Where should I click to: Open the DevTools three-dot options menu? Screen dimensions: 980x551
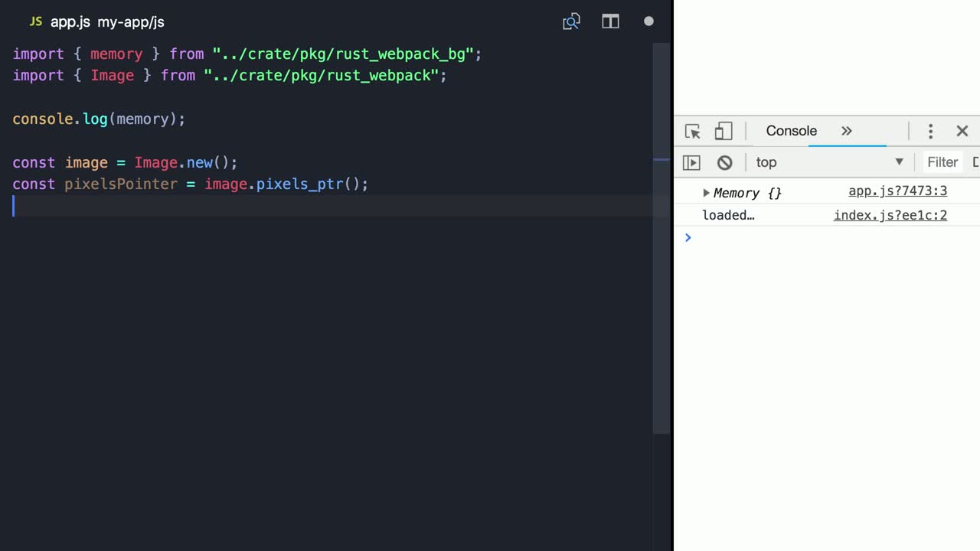click(x=930, y=131)
